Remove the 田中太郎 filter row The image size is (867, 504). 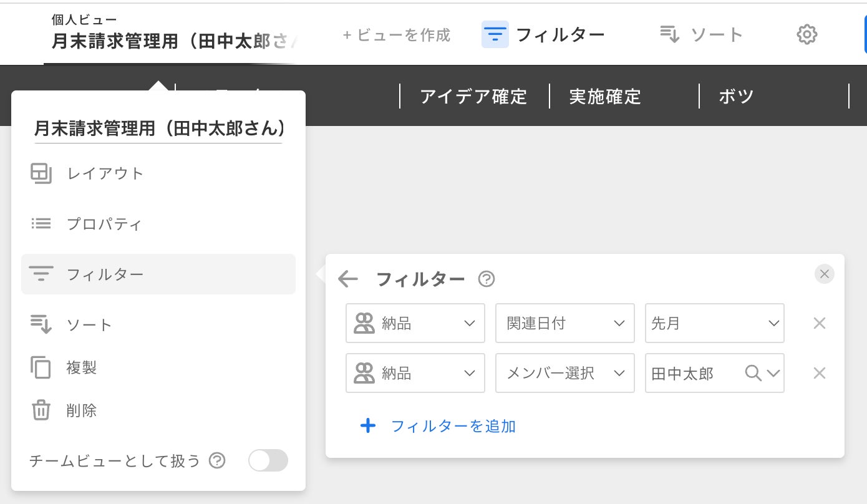tap(819, 373)
